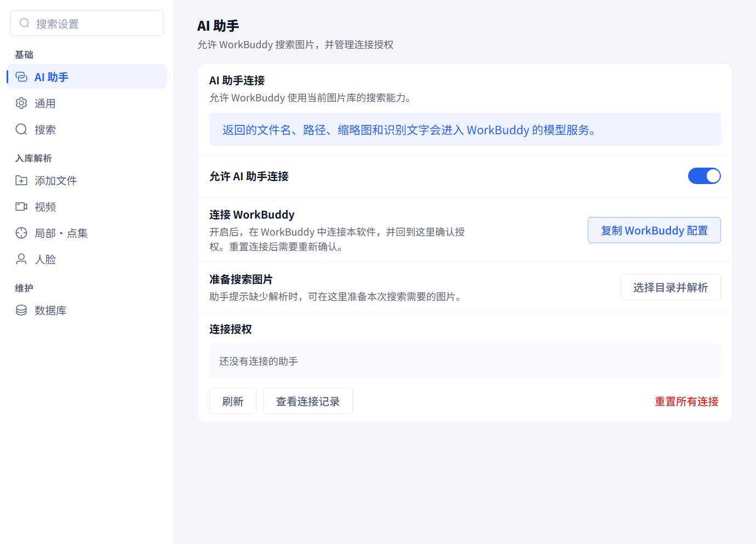This screenshot has height=544, width=756.
Task: Click the AI 助手连接 card heading
Action: 237,80
